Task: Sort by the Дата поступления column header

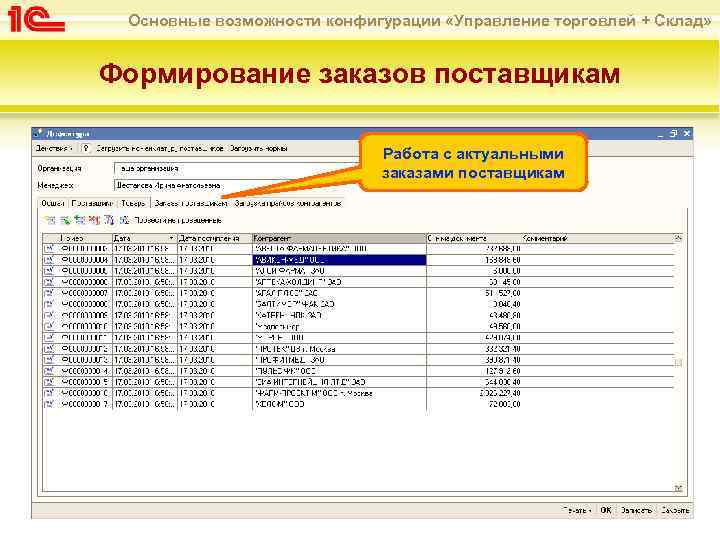Action: click(x=214, y=238)
